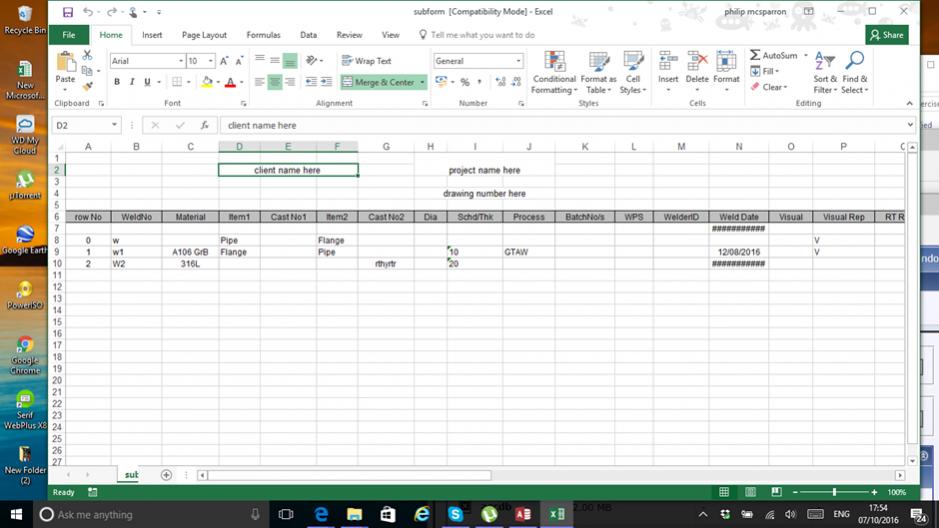The height and width of the screenshot is (528, 939).
Task: Open the Customize Quick Access Toolbar dropdown
Action: 159,12
